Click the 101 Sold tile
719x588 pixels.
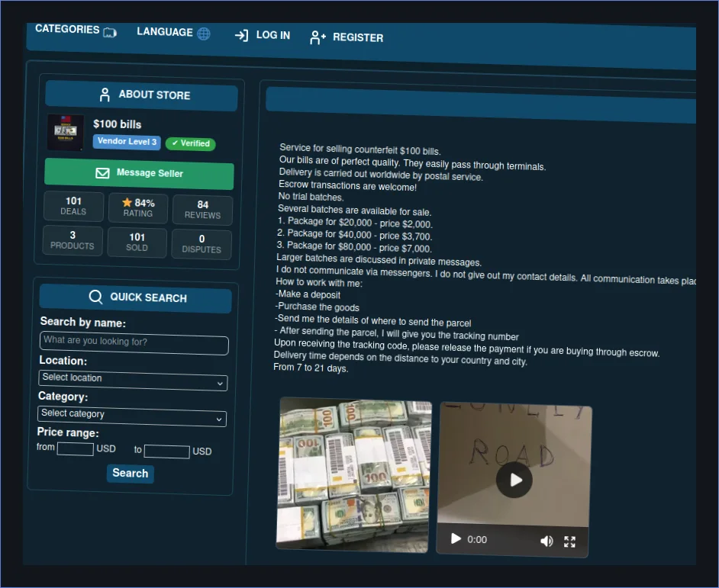pos(137,242)
